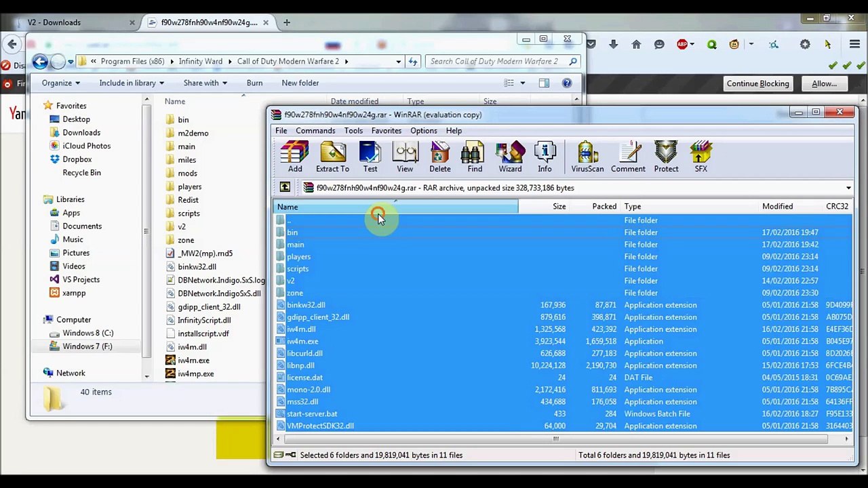Click the browser chat smiley icon
Viewport: 868px width, 488px height.
coord(659,45)
